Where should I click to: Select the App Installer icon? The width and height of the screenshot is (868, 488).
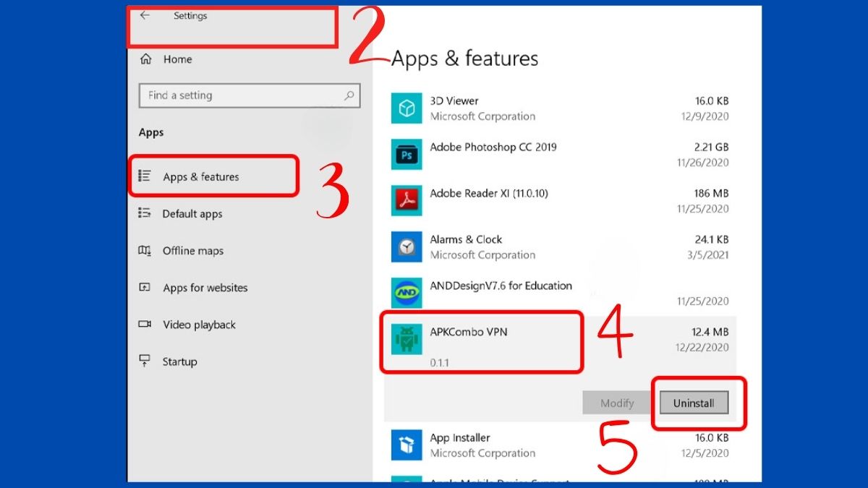click(407, 445)
